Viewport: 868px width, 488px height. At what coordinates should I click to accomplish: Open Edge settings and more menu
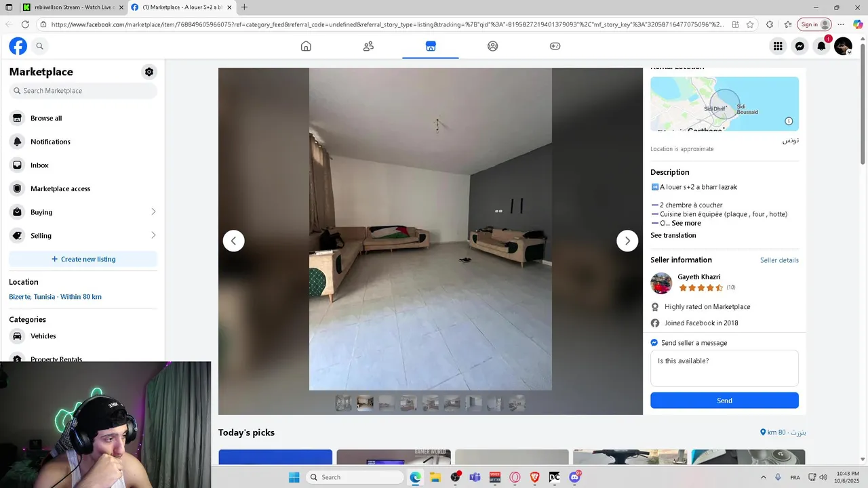click(841, 24)
